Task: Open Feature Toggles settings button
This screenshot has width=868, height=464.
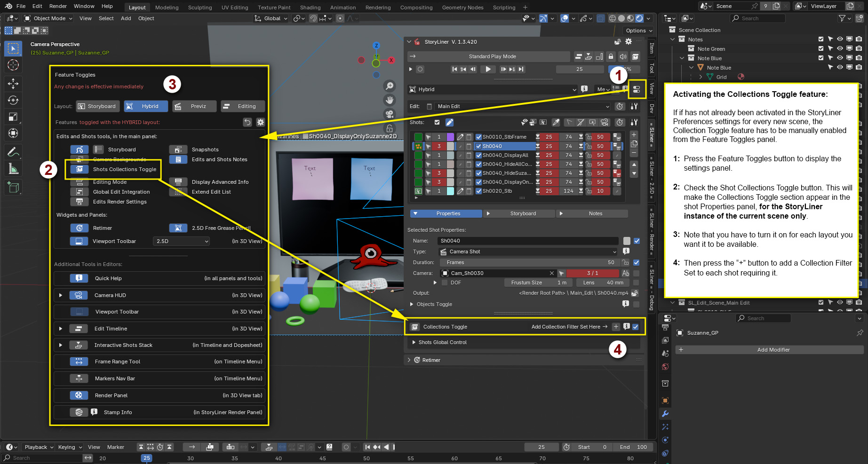Action: [636, 89]
